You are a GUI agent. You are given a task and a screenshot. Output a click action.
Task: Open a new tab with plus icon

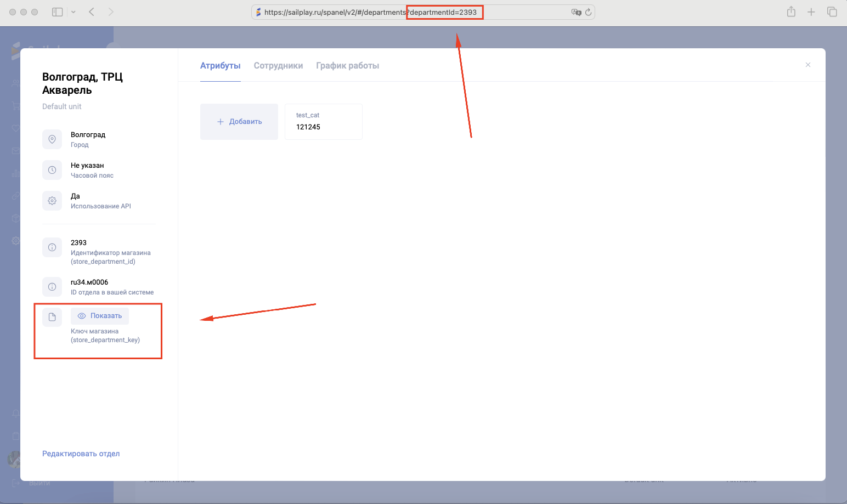click(811, 12)
